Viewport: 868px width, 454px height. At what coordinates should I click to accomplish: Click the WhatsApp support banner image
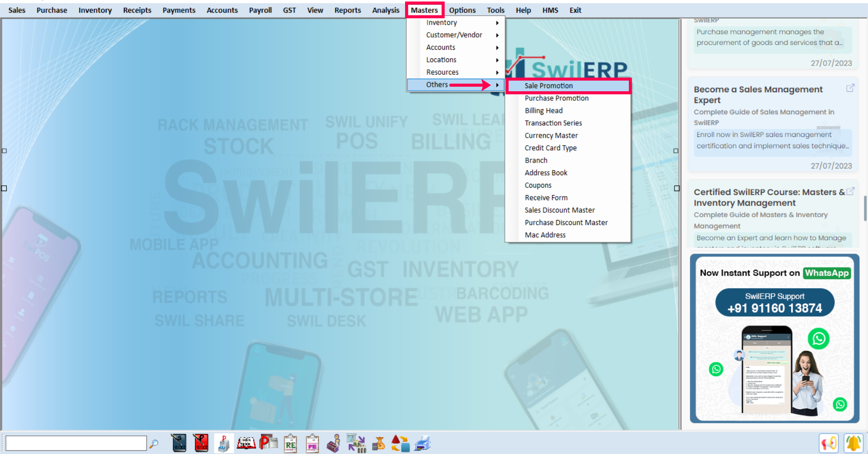pyautogui.click(x=774, y=339)
